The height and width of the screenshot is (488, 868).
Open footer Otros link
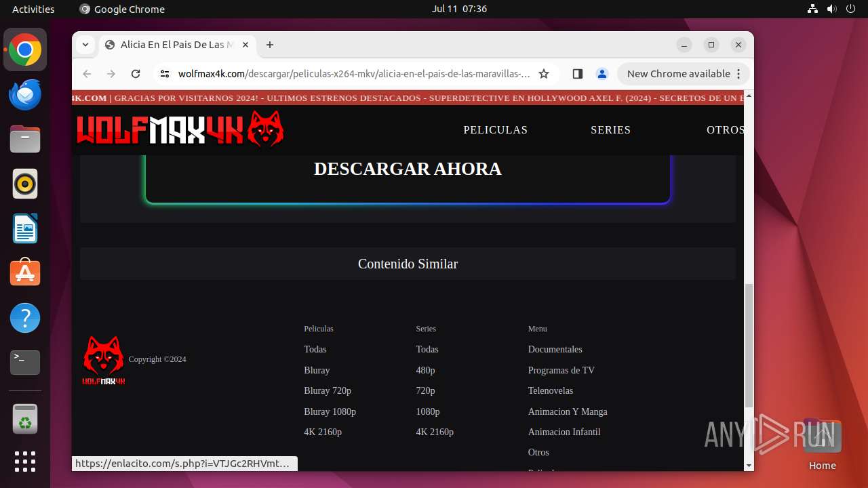point(538,453)
